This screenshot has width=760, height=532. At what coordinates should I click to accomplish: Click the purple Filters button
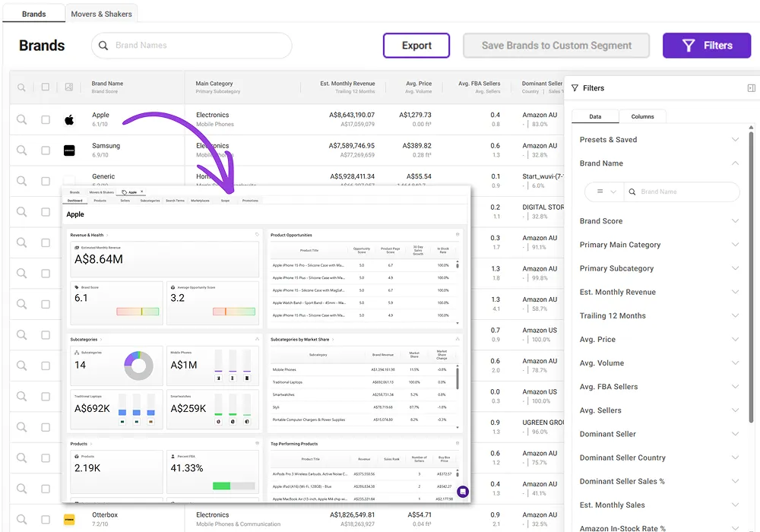tap(707, 46)
